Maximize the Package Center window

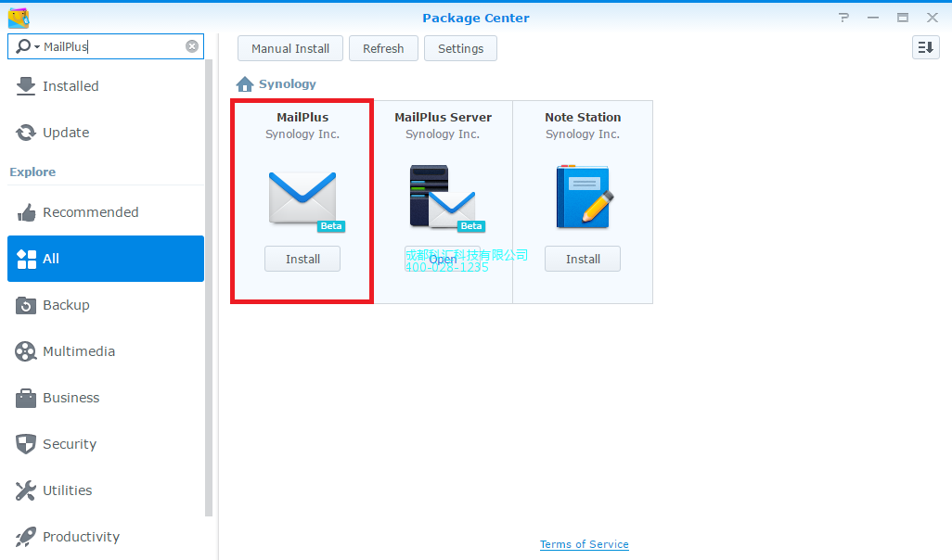click(x=903, y=18)
